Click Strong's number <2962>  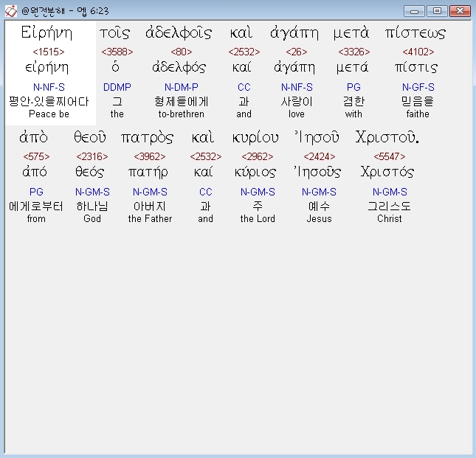tap(258, 156)
